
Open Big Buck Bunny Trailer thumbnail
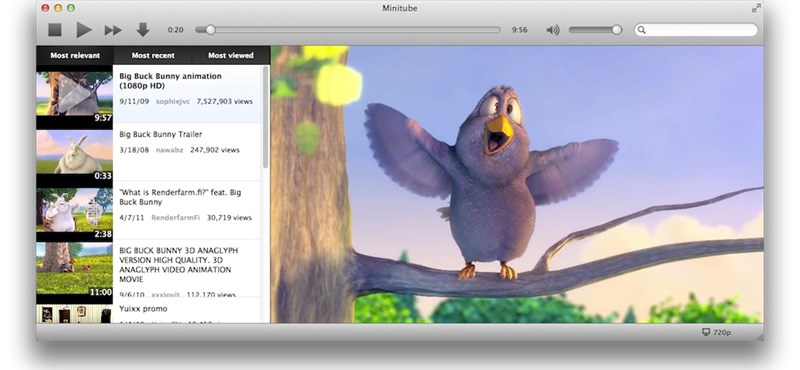[74, 152]
